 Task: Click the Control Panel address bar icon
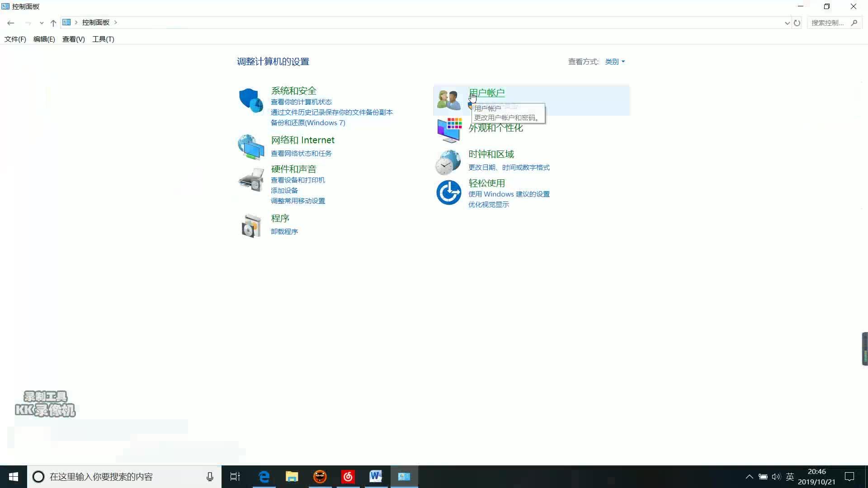66,22
